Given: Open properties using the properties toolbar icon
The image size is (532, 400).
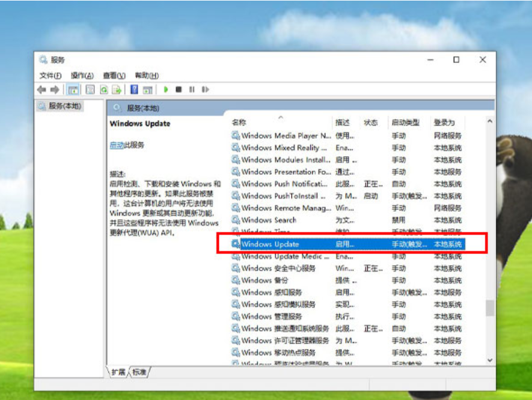Looking at the screenshot, I should [x=90, y=90].
